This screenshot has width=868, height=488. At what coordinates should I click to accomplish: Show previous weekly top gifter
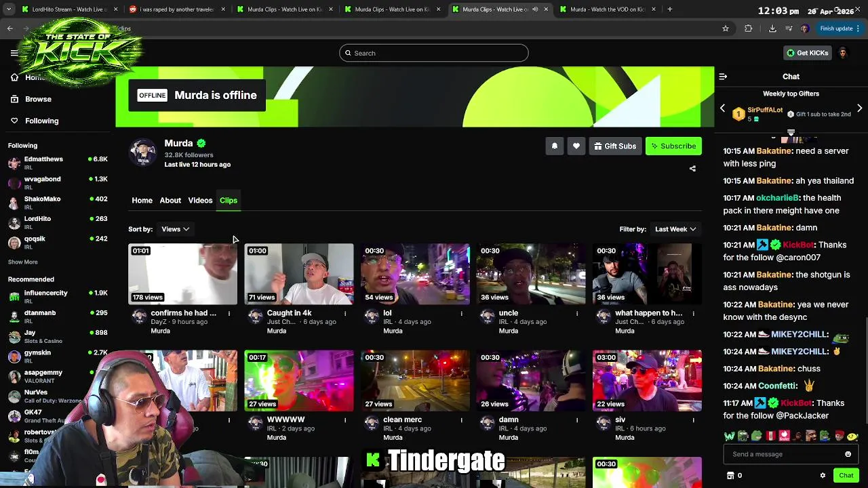coord(722,108)
